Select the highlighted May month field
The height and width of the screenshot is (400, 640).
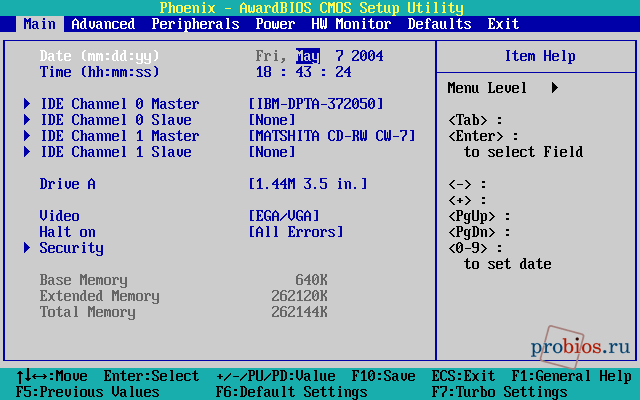tap(308, 56)
